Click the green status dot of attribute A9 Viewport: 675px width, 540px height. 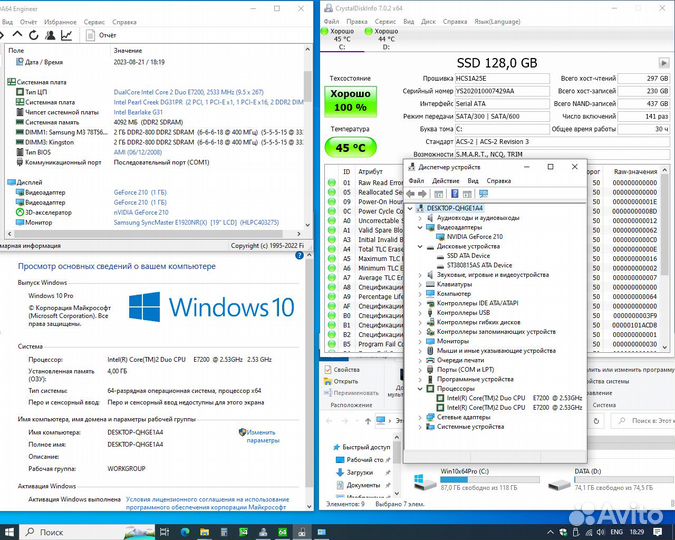point(331,297)
